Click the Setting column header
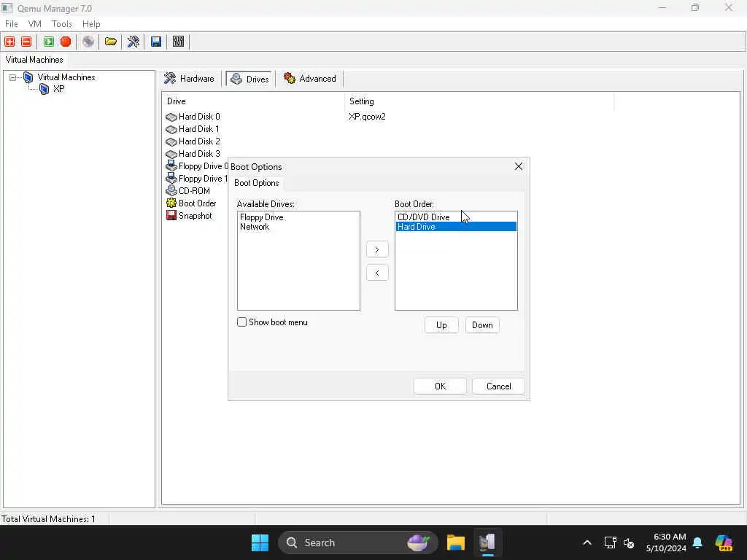Image resolution: width=747 pixels, height=560 pixels. [479, 101]
